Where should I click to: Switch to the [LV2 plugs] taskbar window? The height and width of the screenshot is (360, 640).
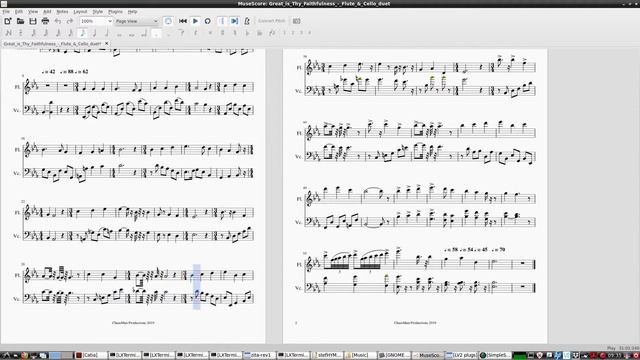tap(461, 355)
